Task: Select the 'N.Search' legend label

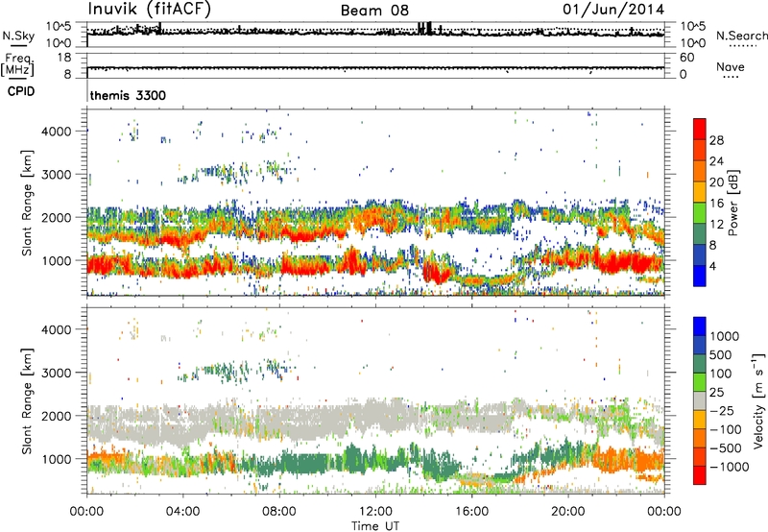Action: (x=741, y=36)
